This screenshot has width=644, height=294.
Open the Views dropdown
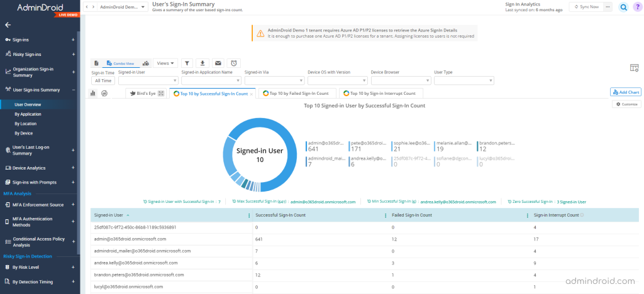tap(165, 63)
